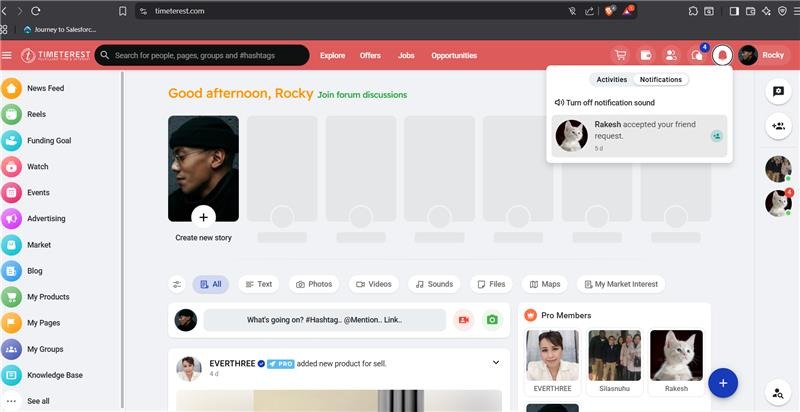Open Rocky profile avatar in header
800x412 pixels.
tap(748, 55)
